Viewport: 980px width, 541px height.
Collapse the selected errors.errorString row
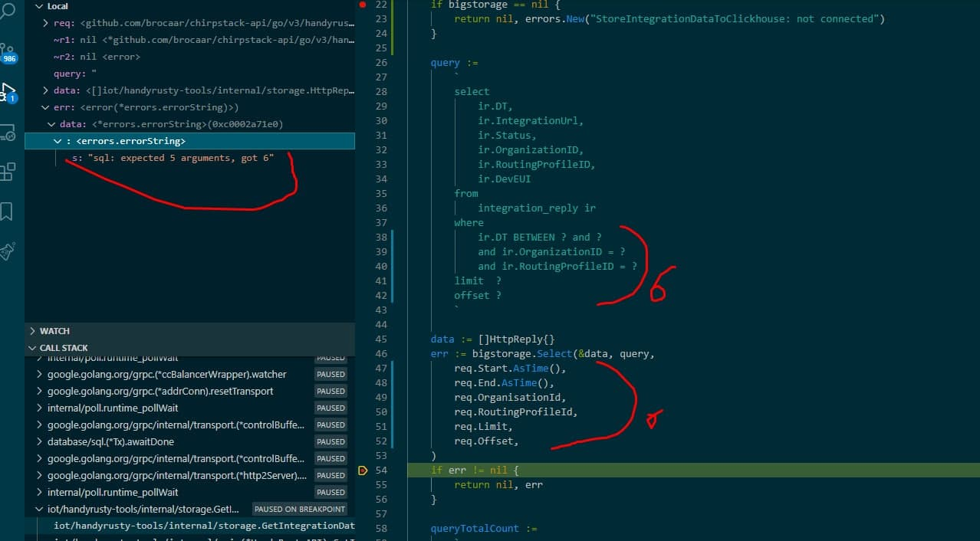click(58, 141)
